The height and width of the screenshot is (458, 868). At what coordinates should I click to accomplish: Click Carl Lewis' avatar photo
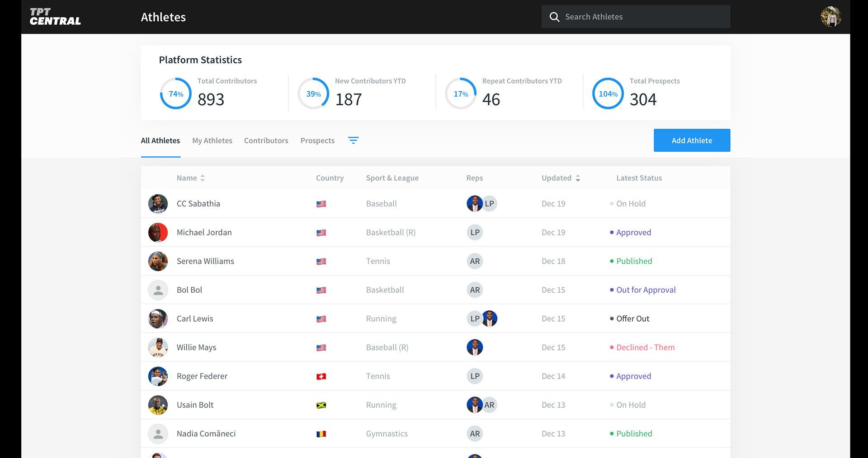[158, 319]
